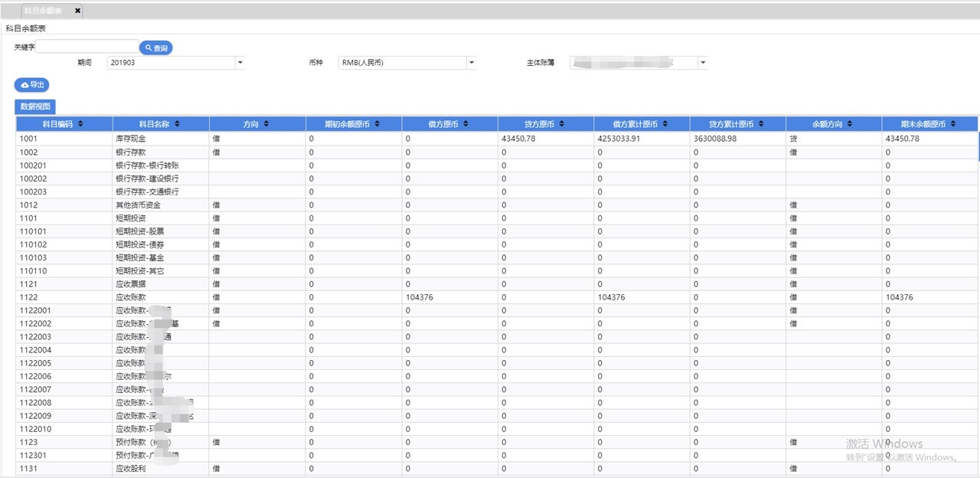
Task: Click the sort arrows on 方向 column
Action: tap(266, 124)
